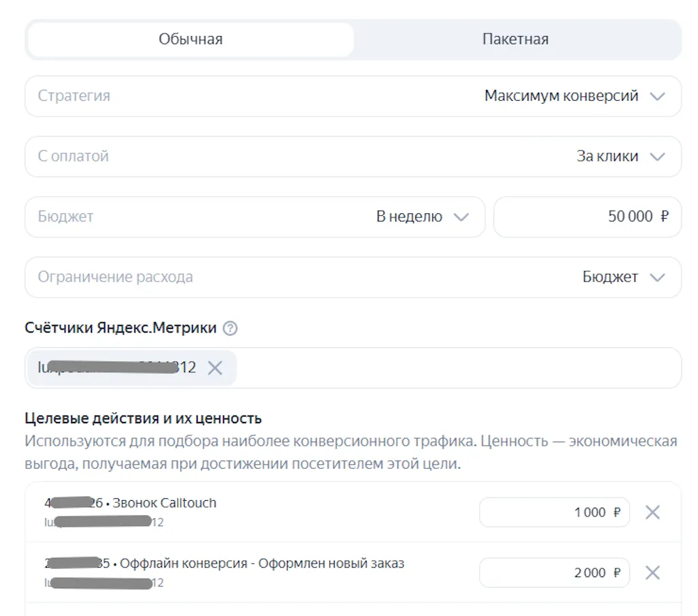This screenshot has height=616, width=698.
Task: Click the Бюджет period selector label
Action: point(65,217)
